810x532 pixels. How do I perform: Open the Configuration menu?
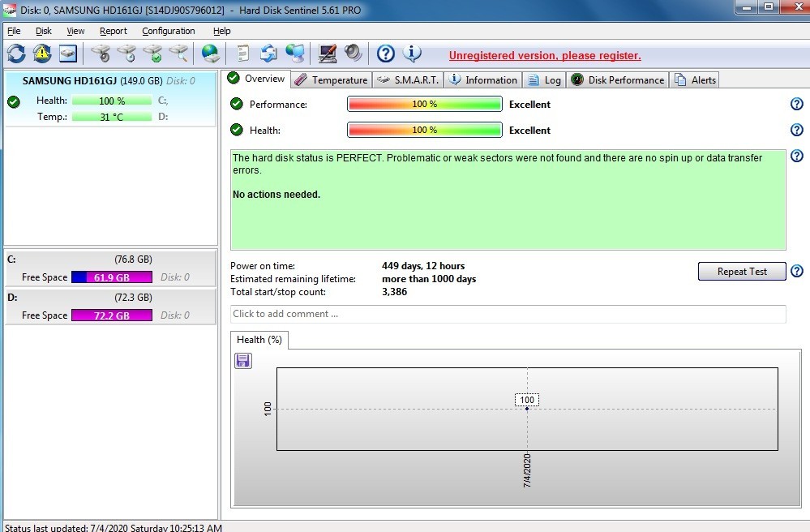pyautogui.click(x=168, y=31)
